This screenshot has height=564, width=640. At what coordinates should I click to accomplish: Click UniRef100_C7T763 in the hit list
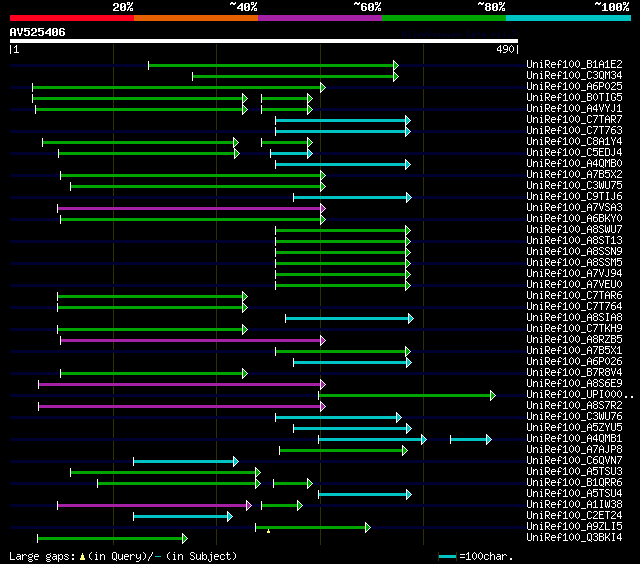coord(574,131)
